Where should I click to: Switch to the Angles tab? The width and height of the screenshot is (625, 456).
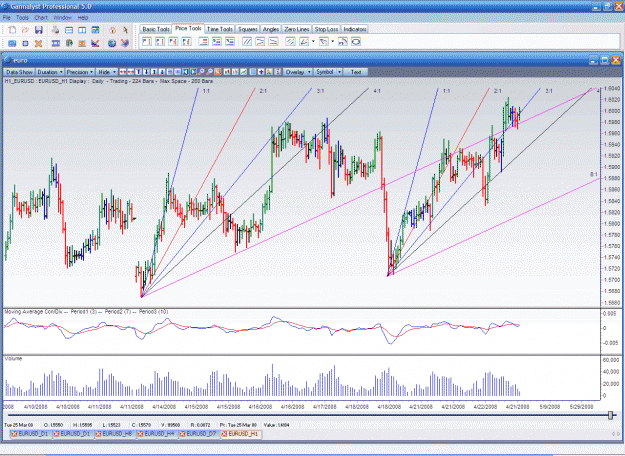pos(271,29)
